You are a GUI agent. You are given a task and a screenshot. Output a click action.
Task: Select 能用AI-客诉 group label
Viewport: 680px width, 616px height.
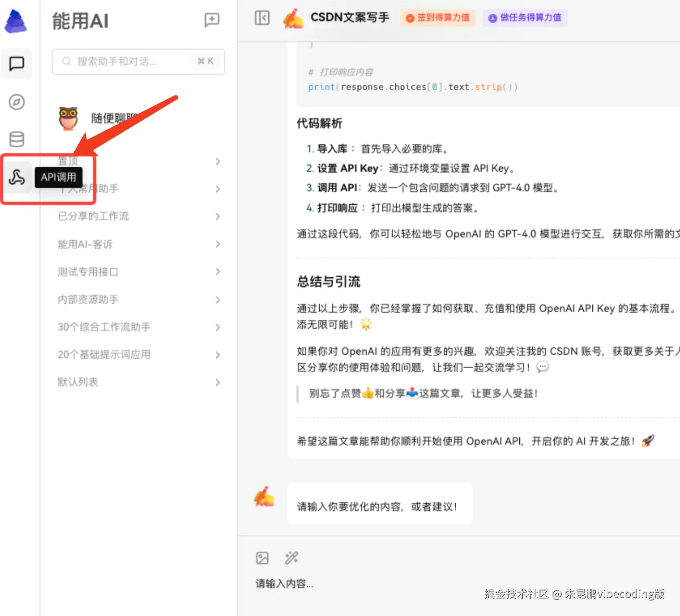(x=85, y=244)
